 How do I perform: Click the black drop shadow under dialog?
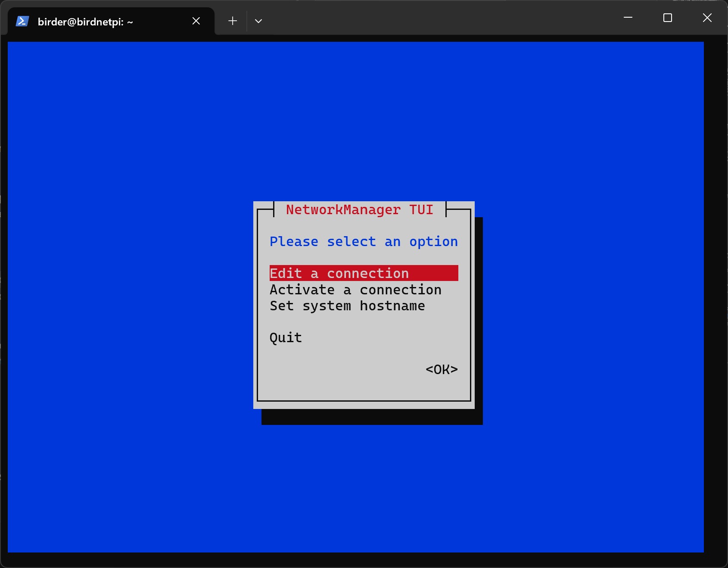[370, 417]
